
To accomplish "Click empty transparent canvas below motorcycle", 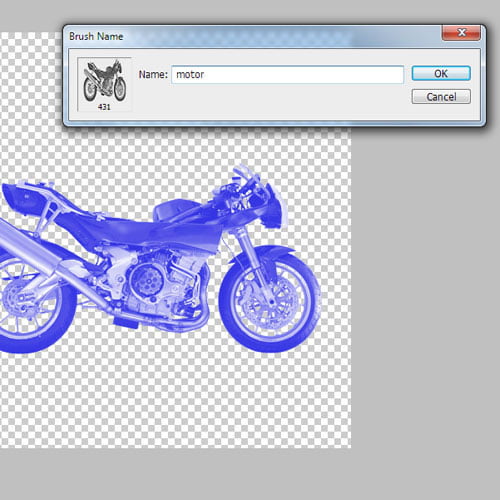I will pos(173,400).
